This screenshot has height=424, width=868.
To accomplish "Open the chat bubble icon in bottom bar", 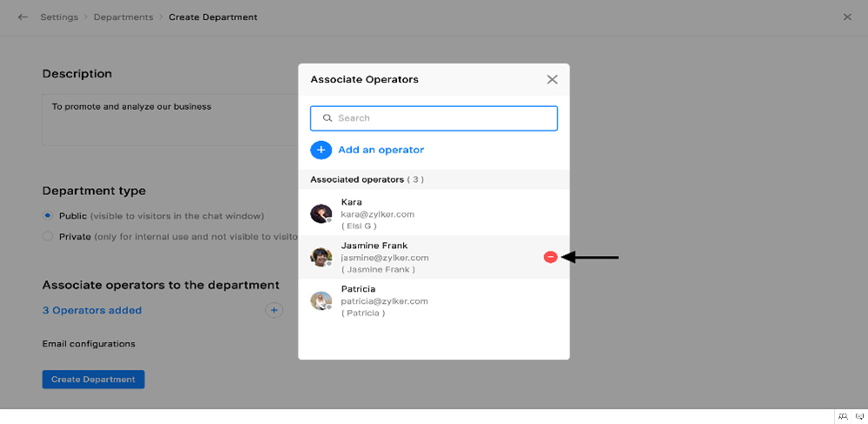I will pyautogui.click(x=859, y=417).
